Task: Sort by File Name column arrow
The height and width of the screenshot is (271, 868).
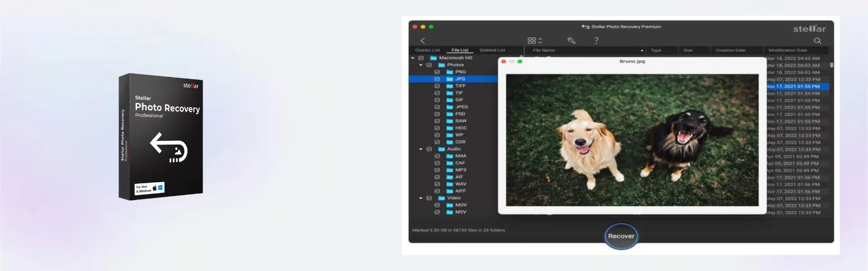Action: [x=642, y=51]
